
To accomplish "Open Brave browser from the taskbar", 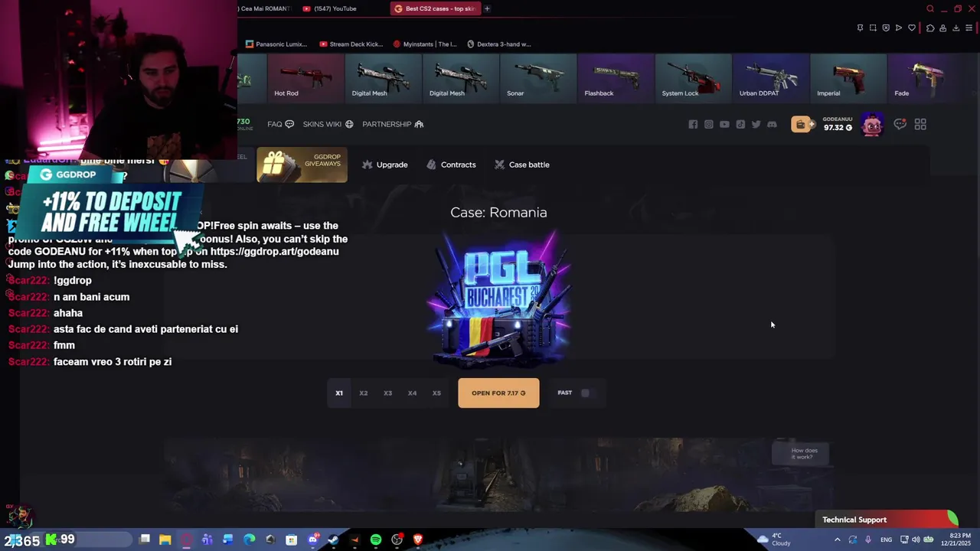I will click(418, 540).
